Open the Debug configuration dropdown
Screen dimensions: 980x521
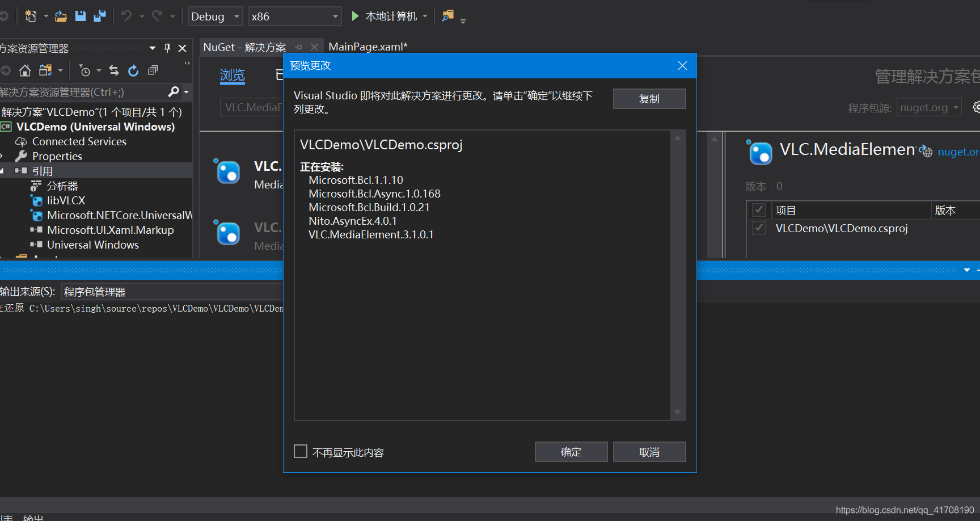tap(215, 16)
